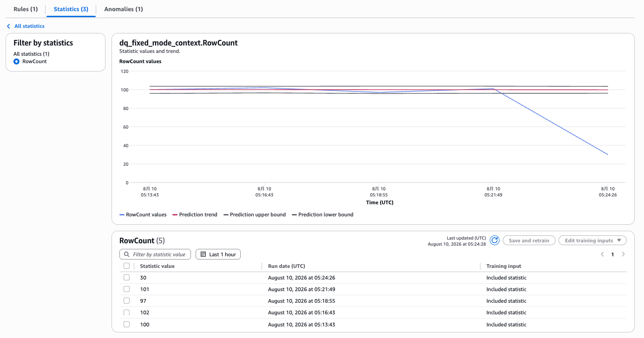Click the All statistics link

pyautogui.click(x=29, y=26)
